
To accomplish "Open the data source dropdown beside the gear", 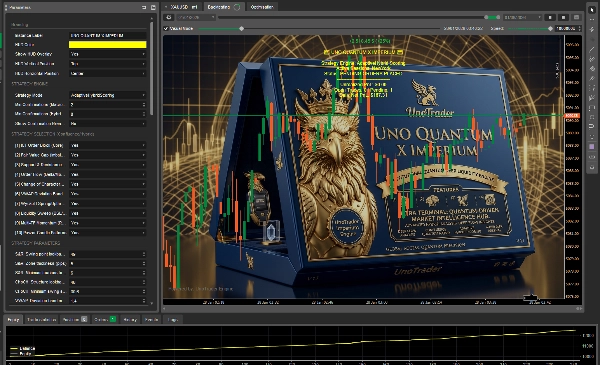I will point(196,17).
